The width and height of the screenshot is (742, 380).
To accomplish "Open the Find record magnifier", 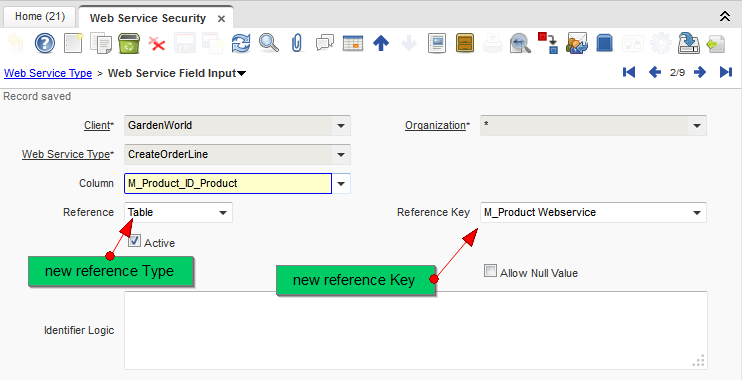I will tap(269, 44).
